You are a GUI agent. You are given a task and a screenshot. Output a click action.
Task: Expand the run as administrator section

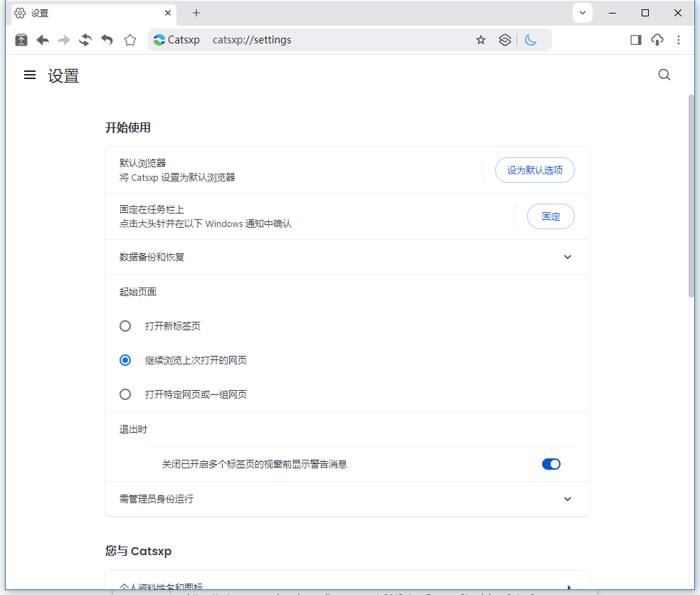click(567, 499)
